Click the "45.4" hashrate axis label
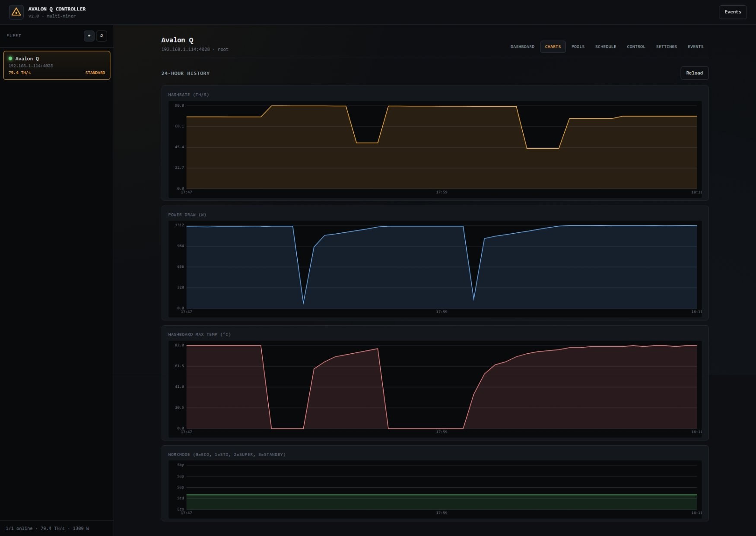756x536 pixels. [x=179, y=147]
